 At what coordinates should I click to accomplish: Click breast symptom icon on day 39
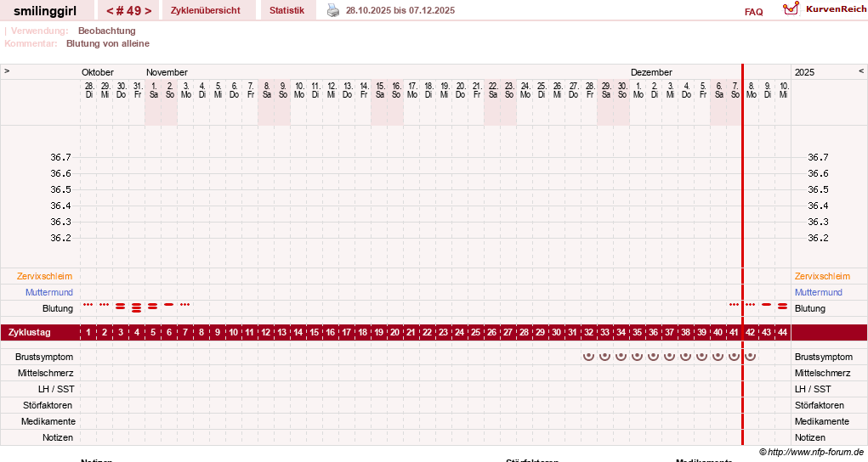(x=701, y=357)
